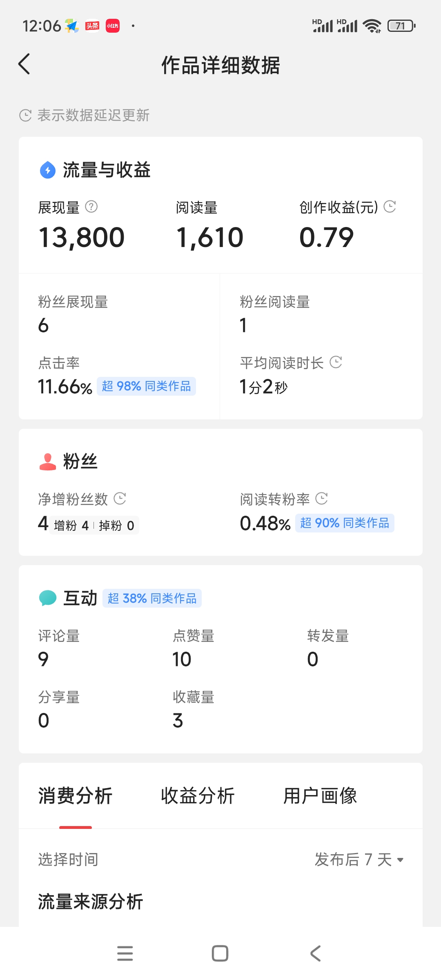This screenshot has height=980, width=441.
Task: Switch to the 收益分析 tab
Action: [198, 796]
